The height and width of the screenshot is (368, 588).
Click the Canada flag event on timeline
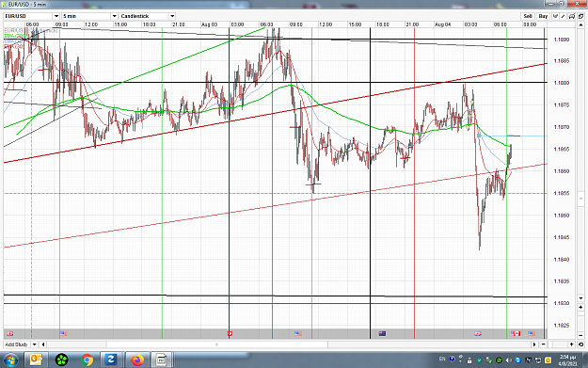click(x=516, y=333)
